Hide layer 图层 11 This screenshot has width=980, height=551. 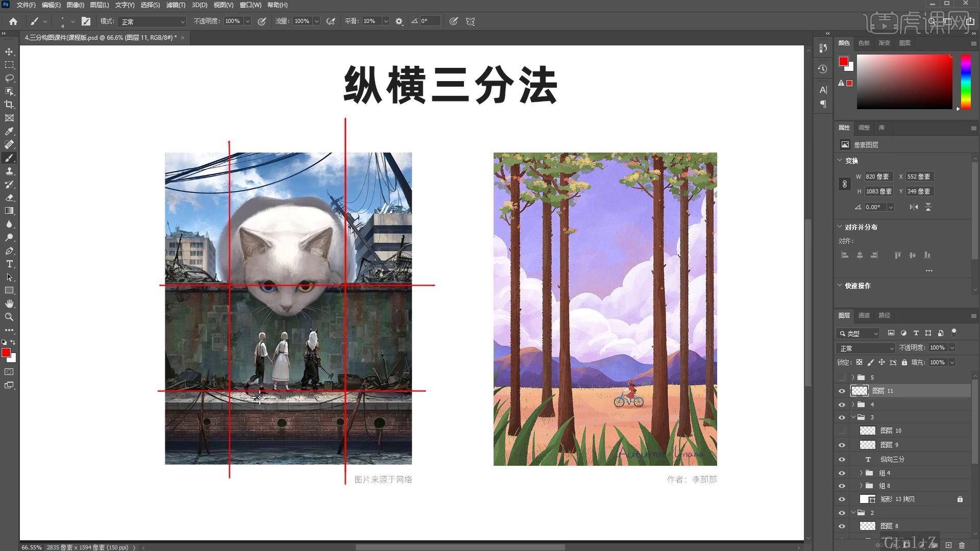(842, 391)
